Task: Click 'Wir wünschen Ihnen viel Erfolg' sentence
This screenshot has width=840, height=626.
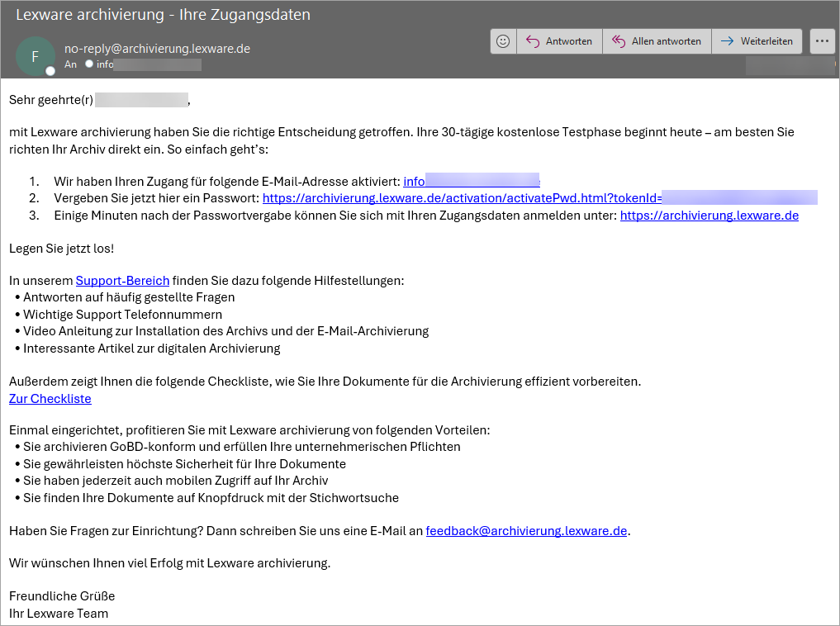Action: pos(170,563)
